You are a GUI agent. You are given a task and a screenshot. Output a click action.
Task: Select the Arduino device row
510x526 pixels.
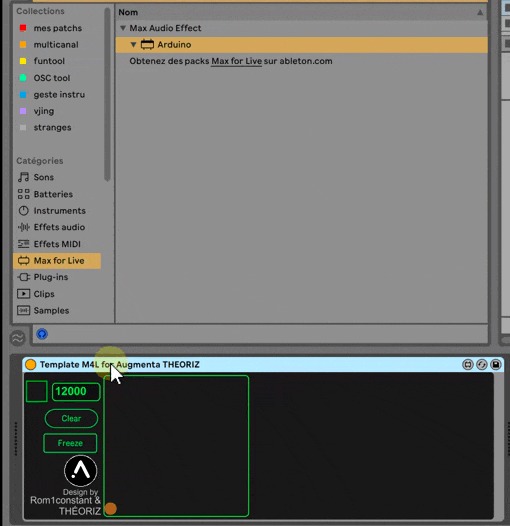tap(301, 45)
